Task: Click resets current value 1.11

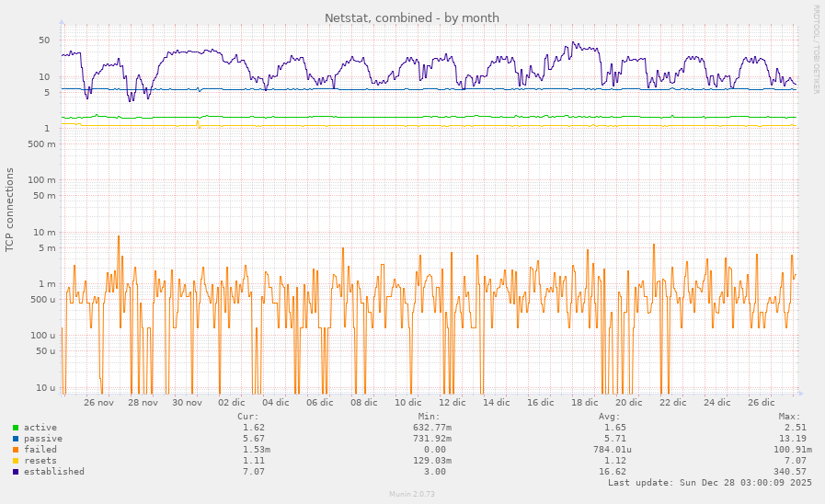Action: pyautogui.click(x=254, y=461)
